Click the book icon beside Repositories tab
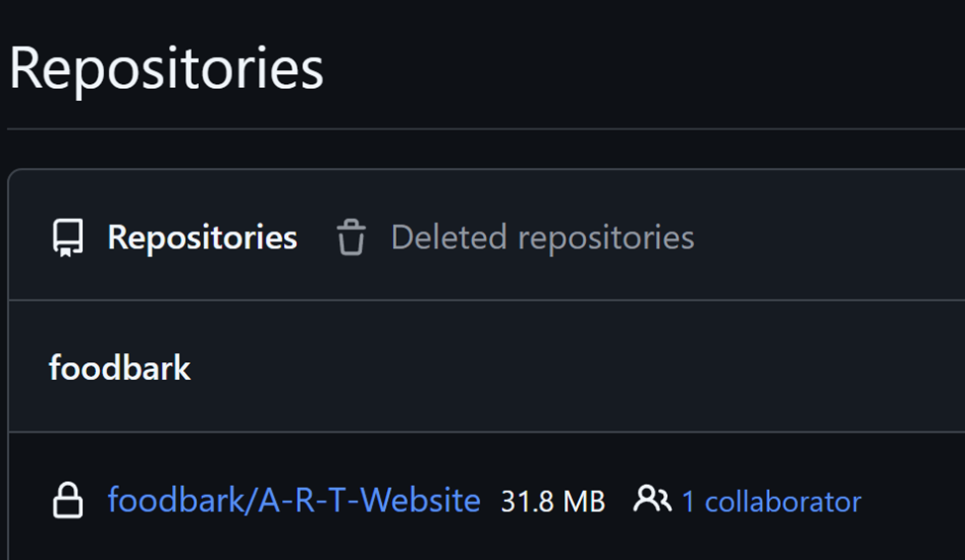 pyautogui.click(x=68, y=238)
